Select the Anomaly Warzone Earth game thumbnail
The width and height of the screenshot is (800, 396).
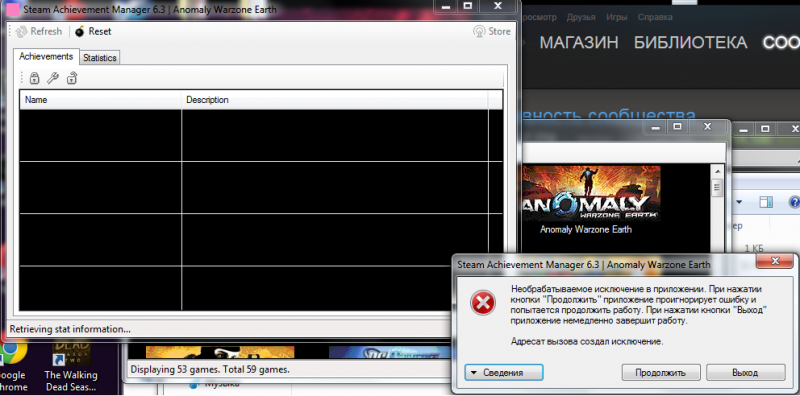[591, 193]
